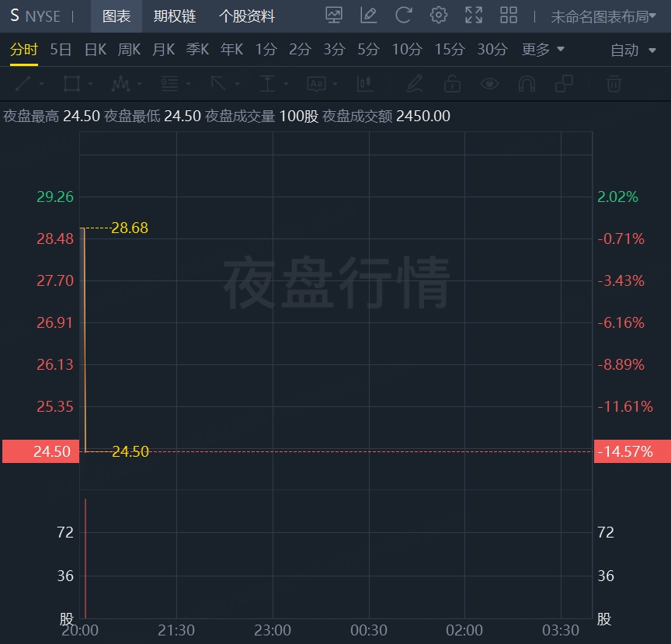
Task: Select the 月K timeframe
Action: pos(163,50)
